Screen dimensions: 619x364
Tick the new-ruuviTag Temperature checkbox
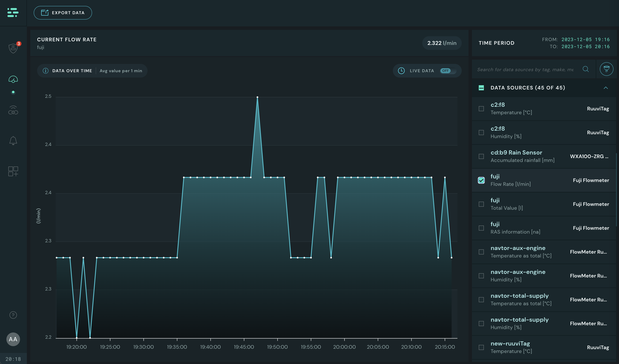click(x=481, y=348)
